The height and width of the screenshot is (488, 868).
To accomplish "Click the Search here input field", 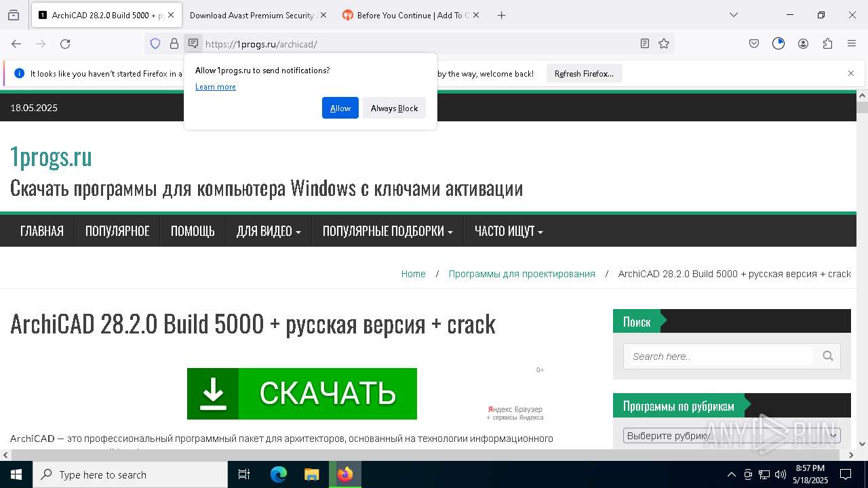I will (x=722, y=356).
